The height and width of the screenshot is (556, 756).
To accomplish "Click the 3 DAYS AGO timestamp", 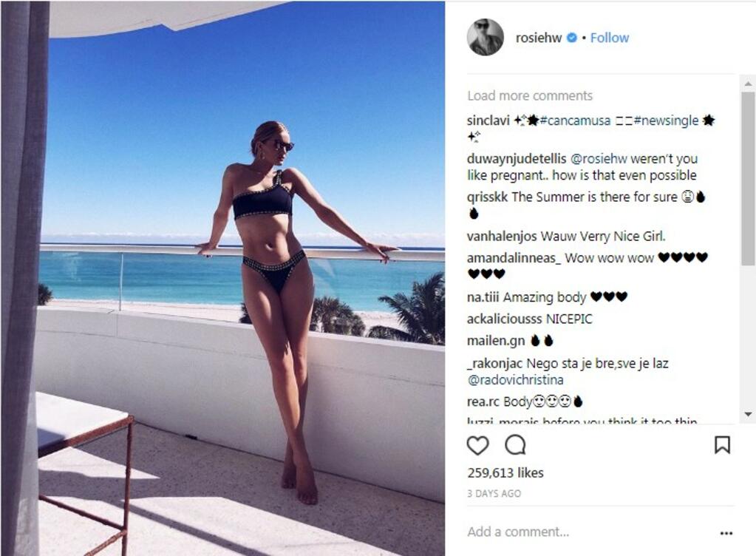I will click(494, 493).
